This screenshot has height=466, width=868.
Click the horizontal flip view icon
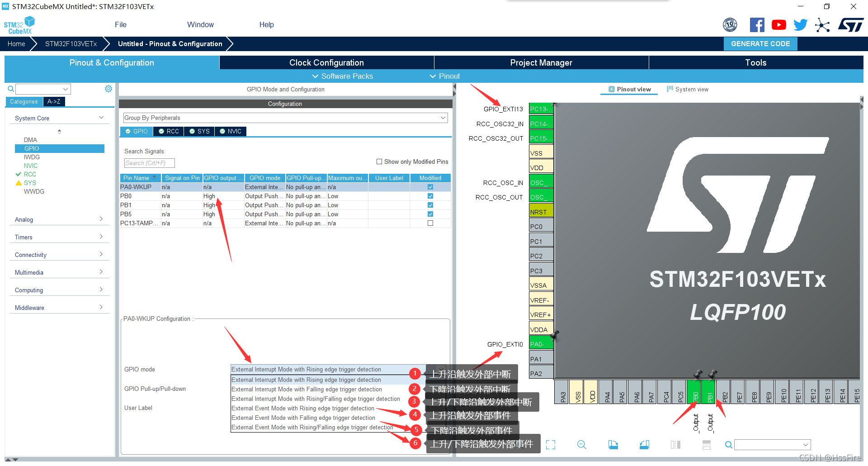point(675,445)
